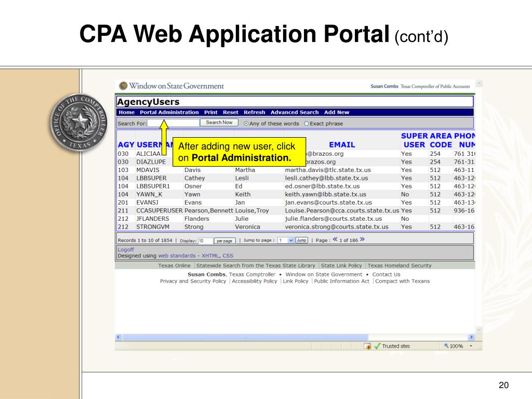Open the XHTML link
Image resolution: width=532 pixels, height=399 pixels.
(x=210, y=256)
